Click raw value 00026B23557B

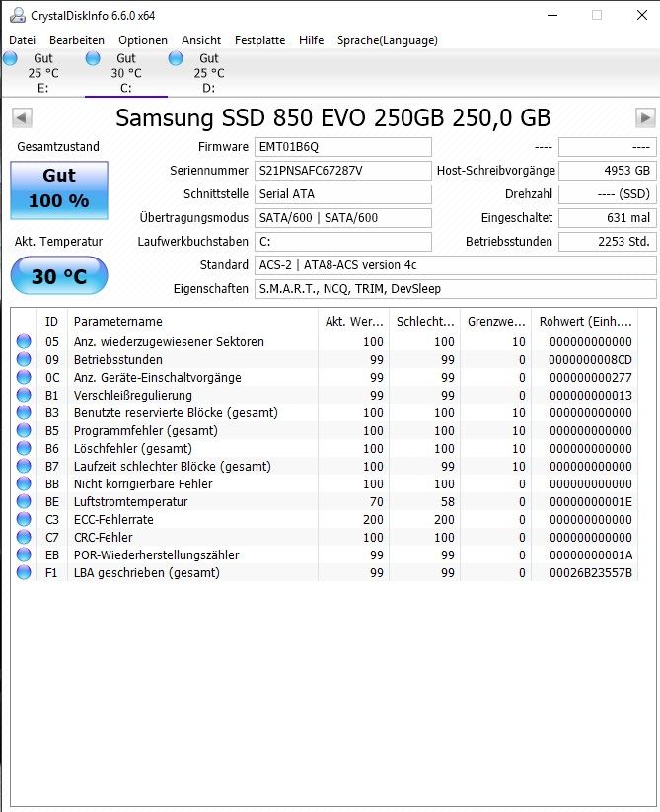click(591, 573)
